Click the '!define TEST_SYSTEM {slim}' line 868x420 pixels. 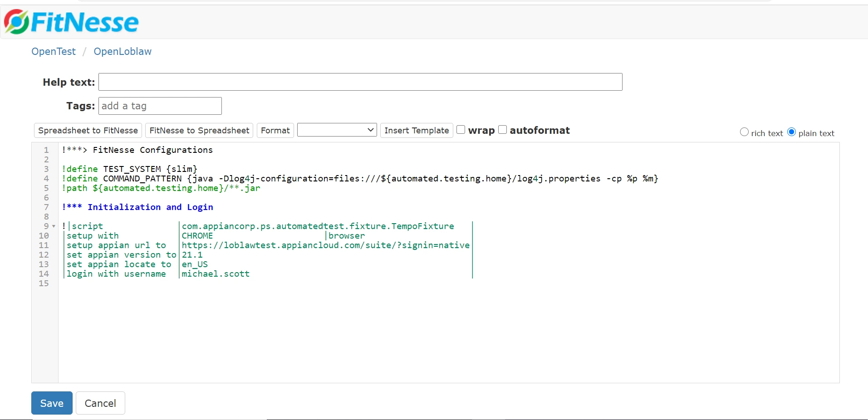(x=130, y=169)
